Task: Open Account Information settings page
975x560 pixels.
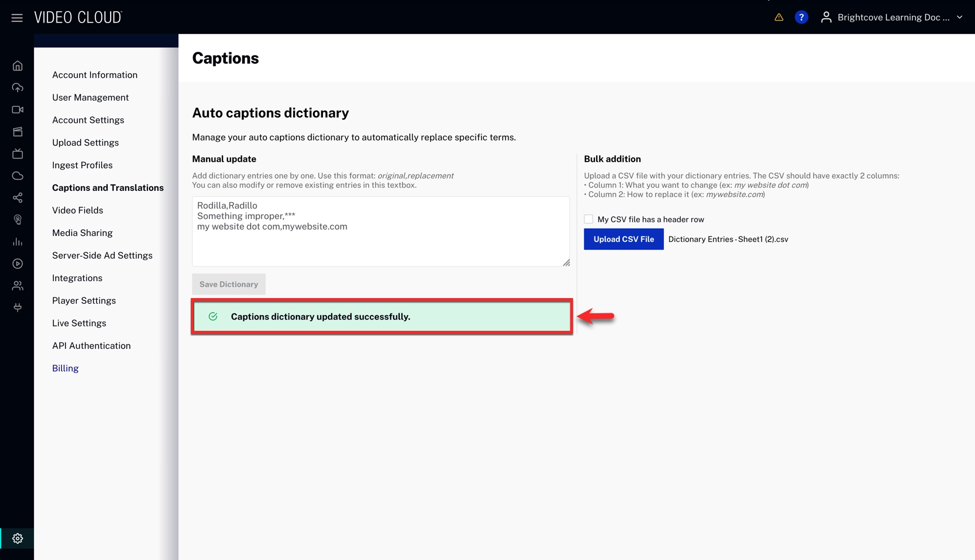Action: tap(95, 75)
